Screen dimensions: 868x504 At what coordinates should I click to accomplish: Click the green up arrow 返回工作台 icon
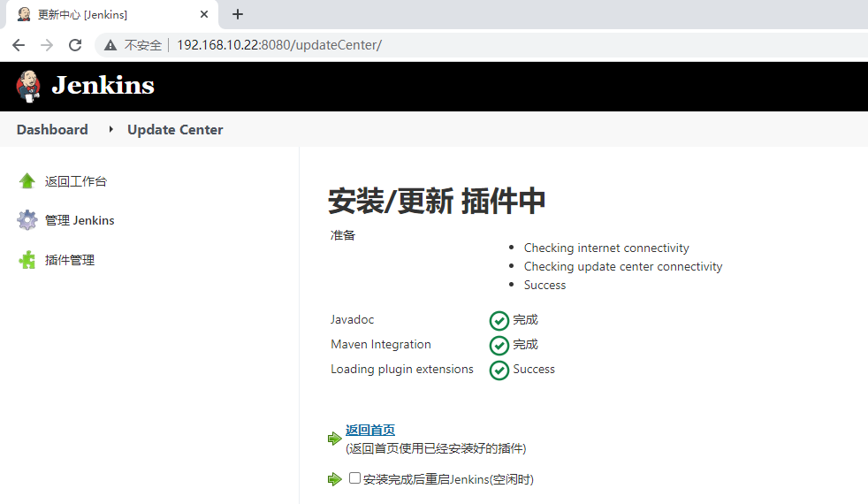27,181
